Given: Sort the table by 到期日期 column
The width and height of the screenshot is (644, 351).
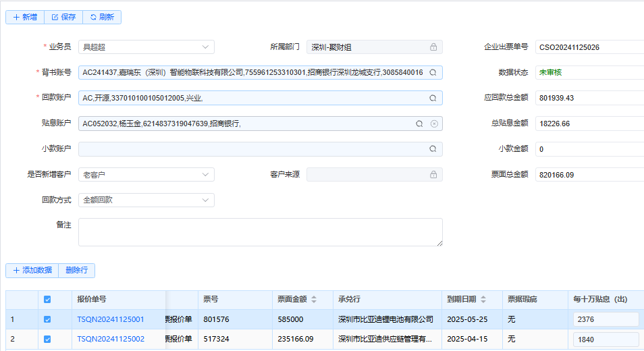Looking at the screenshot, I should click(482, 300).
